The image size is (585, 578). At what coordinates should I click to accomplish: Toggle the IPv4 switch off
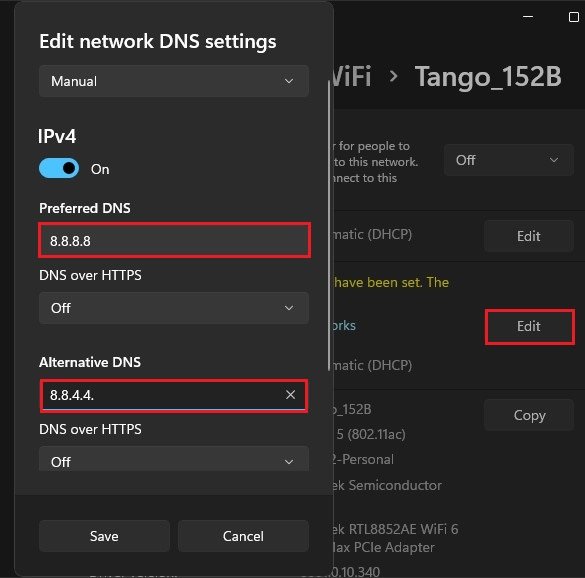coord(59,168)
